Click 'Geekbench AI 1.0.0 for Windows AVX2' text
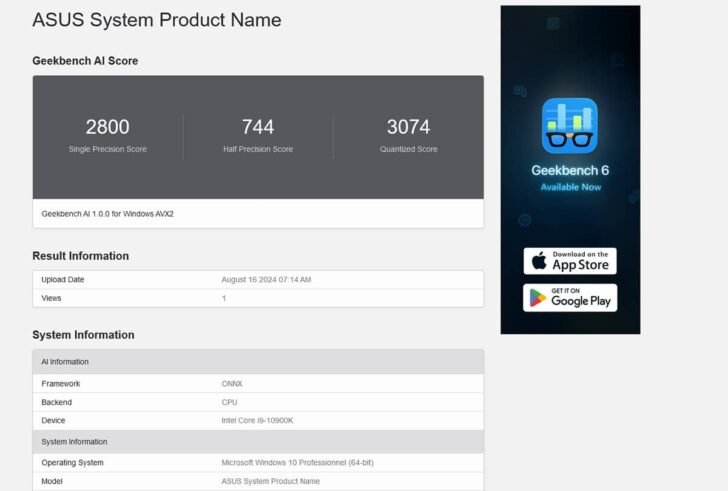This screenshot has height=491, width=728. (107, 213)
